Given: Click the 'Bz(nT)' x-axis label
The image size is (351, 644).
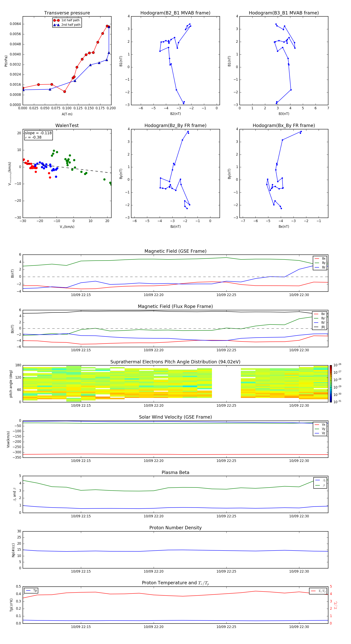Looking at the screenshot, I should pos(175,227).
